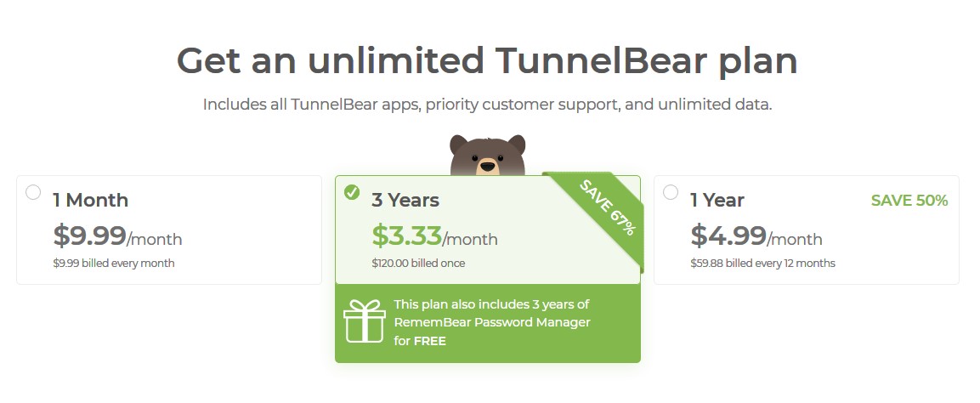Choose the 1 Month plan title
The image size is (980, 403).
pos(91,201)
